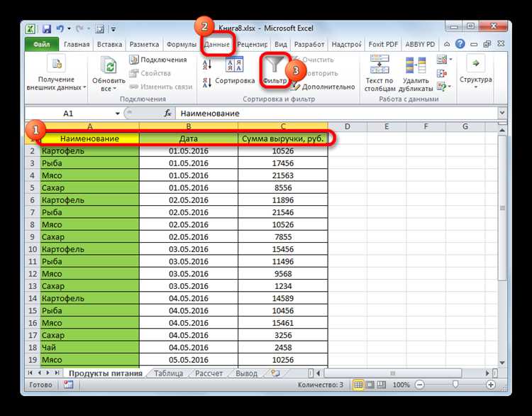
Task: Zoom in with plus button
Action: pos(491,385)
